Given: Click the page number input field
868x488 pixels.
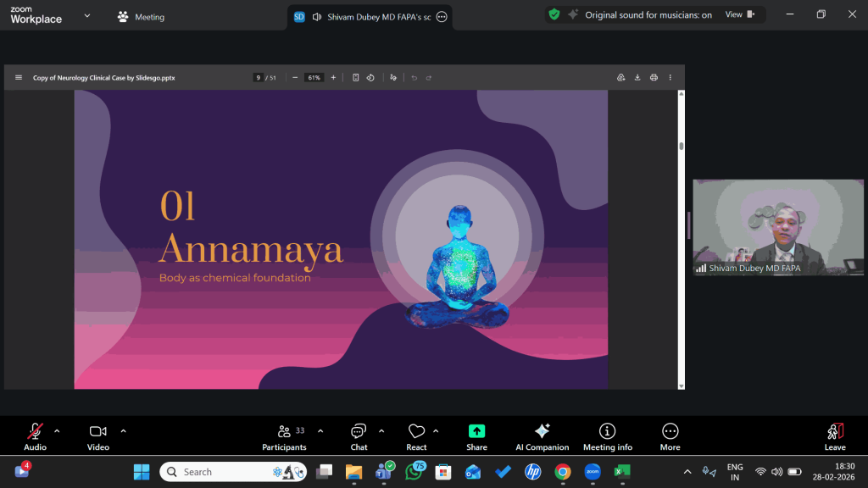Looking at the screenshot, I should point(258,77).
